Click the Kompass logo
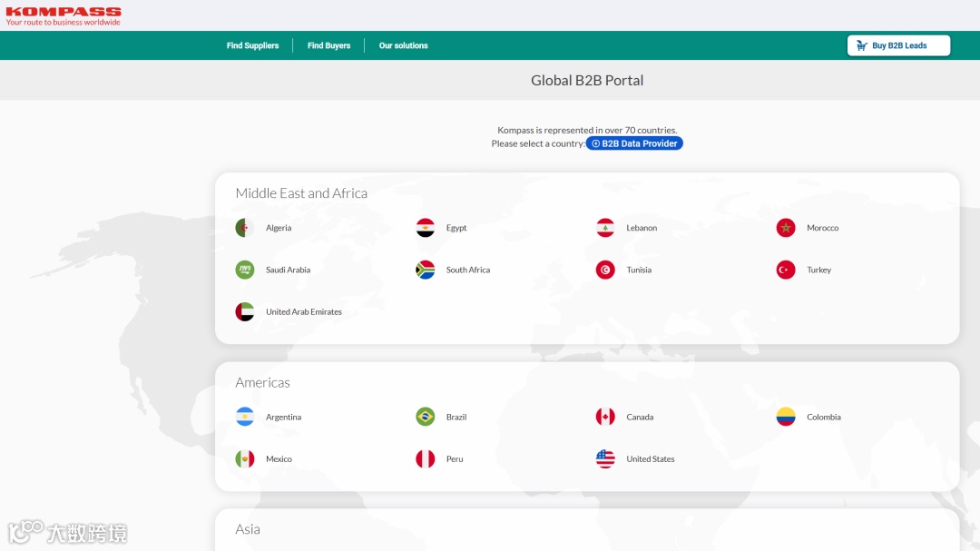Viewport: 980px width, 551px height. point(64,16)
